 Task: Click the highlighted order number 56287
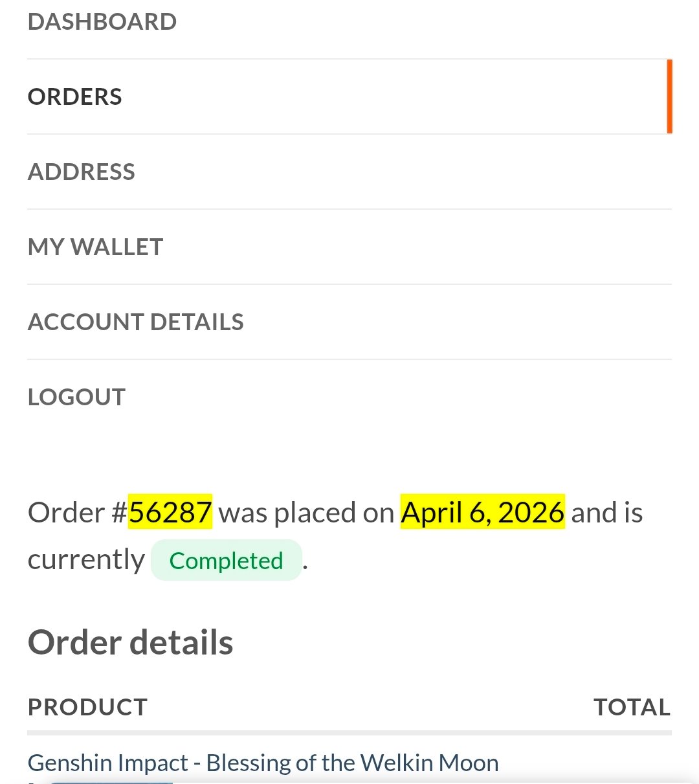click(x=170, y=513)
